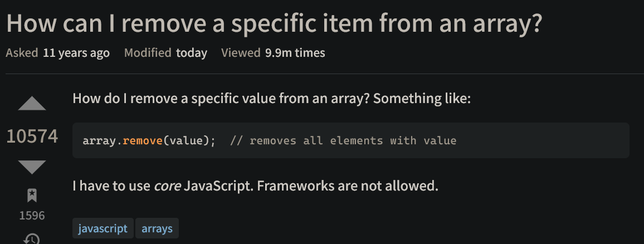Click the 'Modified today' link

165,52
